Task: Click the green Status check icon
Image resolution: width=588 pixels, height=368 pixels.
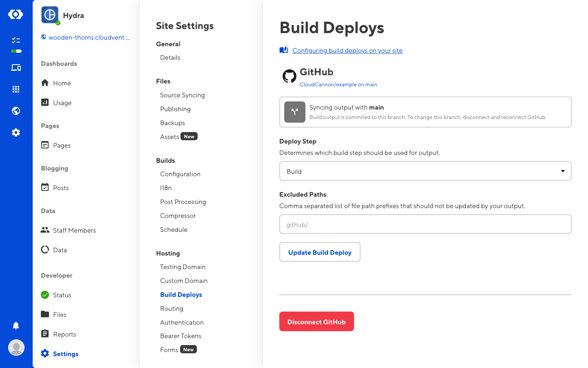Action: (45, 294)
